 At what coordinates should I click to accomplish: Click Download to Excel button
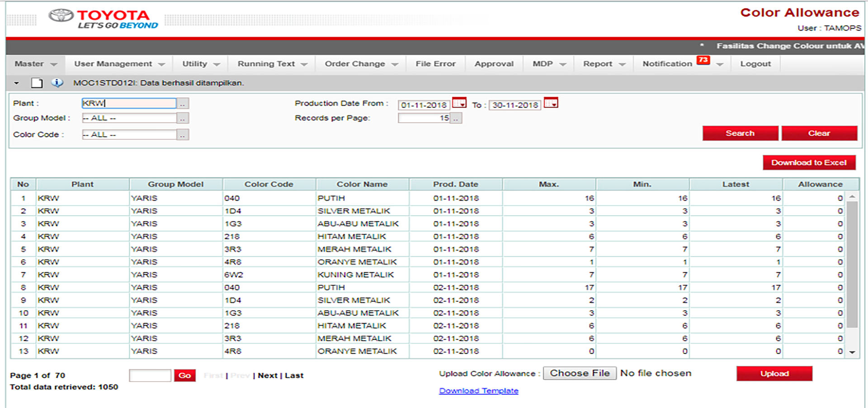point(809,162)
